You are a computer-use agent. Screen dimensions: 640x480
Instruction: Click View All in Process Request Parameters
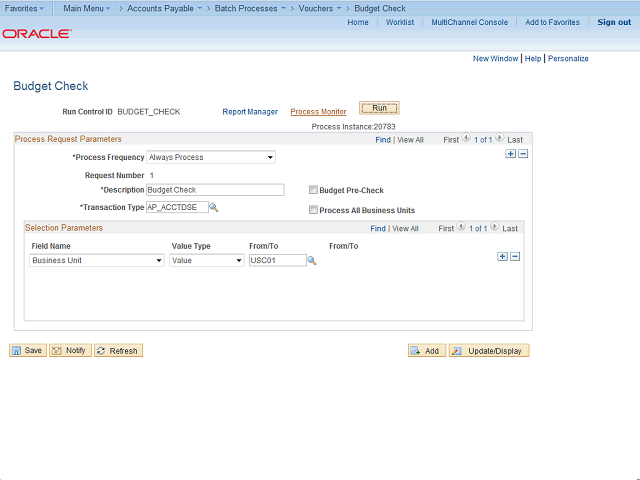pyautogui.click(x=410, y=140)
